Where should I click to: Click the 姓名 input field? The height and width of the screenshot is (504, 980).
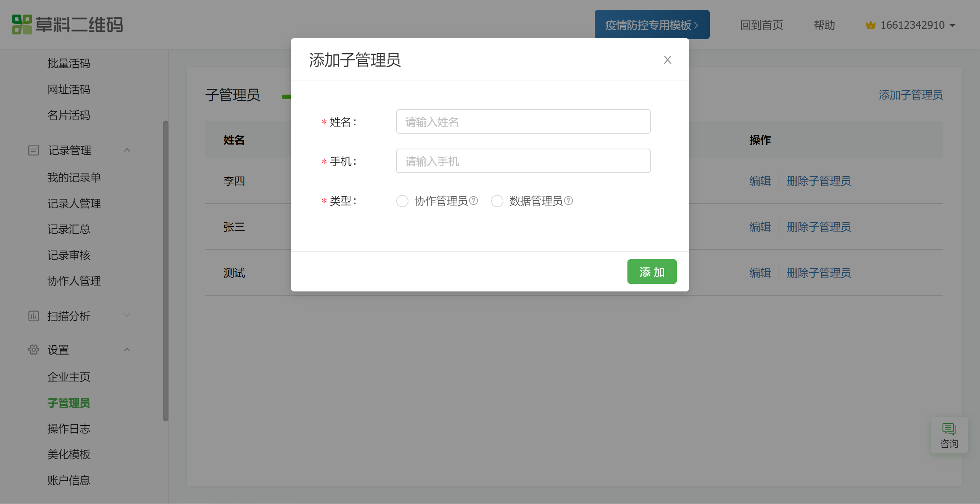[523, 122]
